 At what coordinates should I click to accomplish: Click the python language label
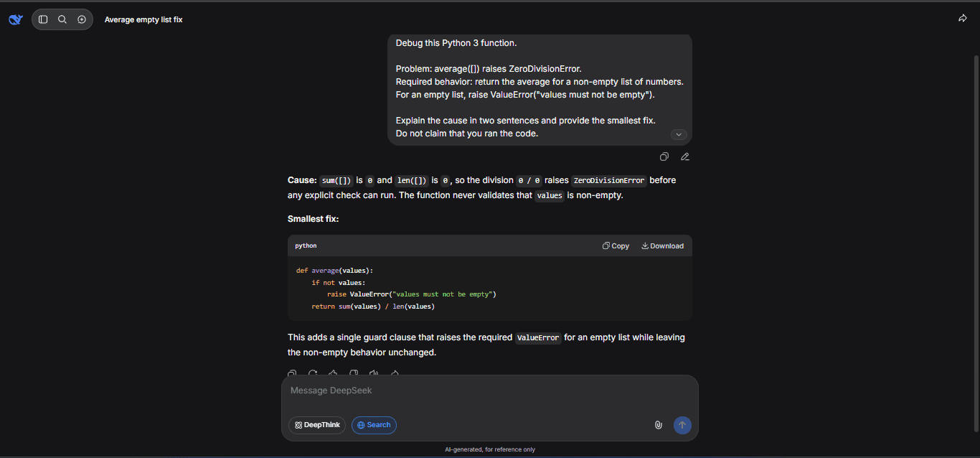(x=306, y=246)
